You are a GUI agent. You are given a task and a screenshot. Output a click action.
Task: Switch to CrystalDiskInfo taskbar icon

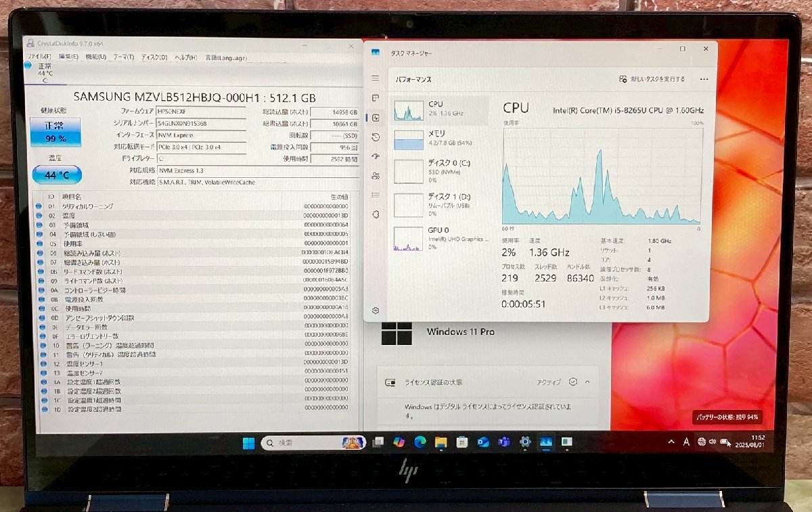pos(567,442)
